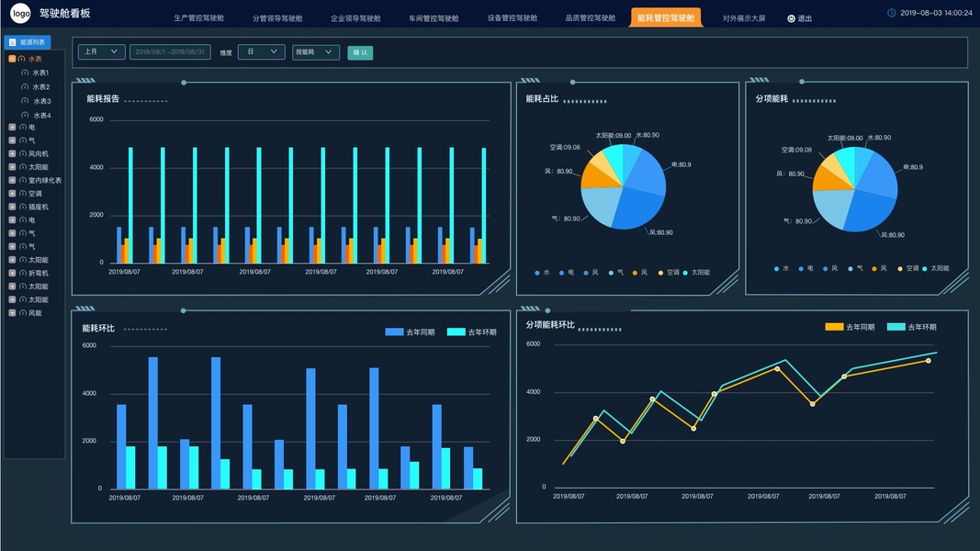This screenshot has width=980, height=551.
Task: Select 折弯机 in the tree
Action: tap(39, 273)
